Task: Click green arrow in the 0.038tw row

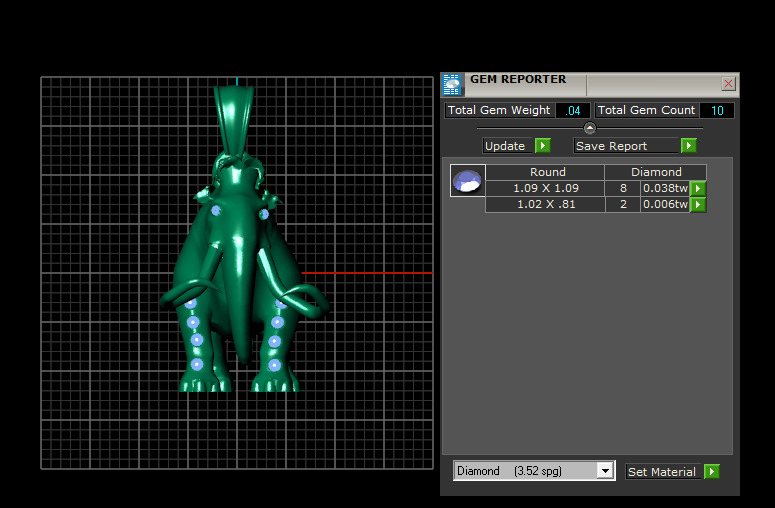Action: point(698,188)
